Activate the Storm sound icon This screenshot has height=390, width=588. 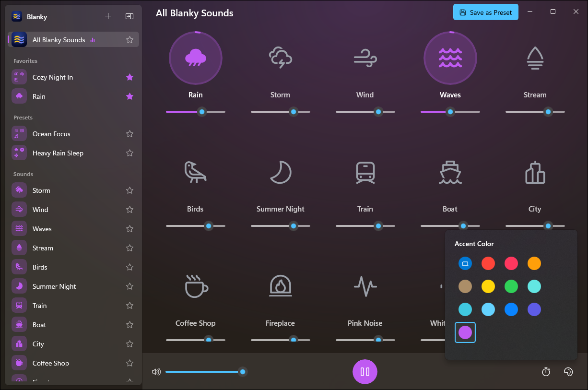tap(280, 58)
